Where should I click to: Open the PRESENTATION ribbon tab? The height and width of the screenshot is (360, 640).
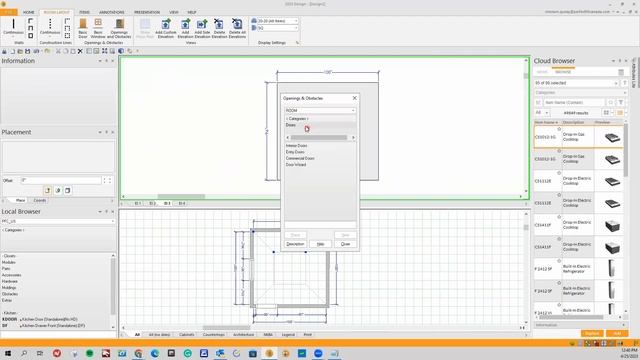(x=147, y=12)
